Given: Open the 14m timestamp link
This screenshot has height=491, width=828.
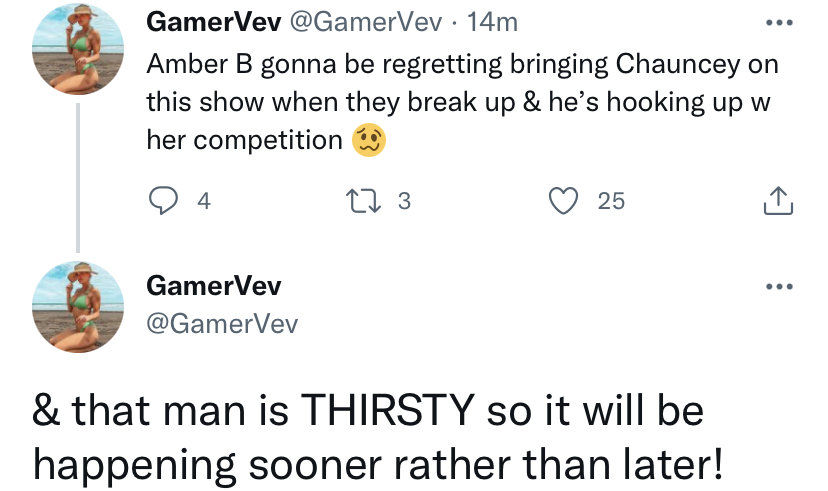Looking at the screenshot, I should coord(492,22).
